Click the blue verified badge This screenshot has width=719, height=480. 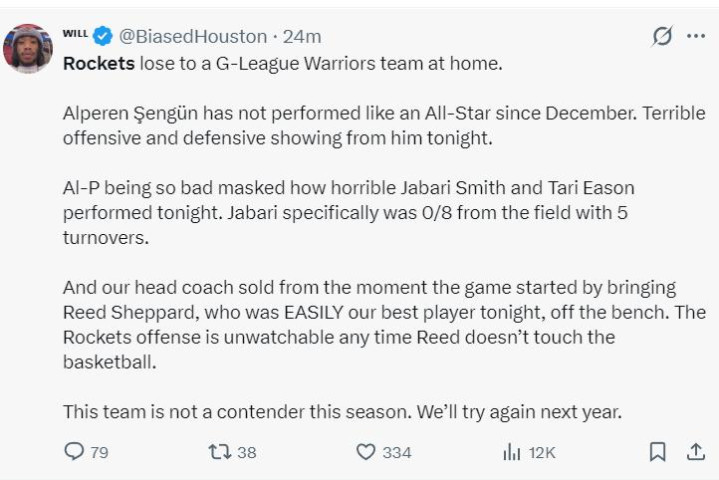[102, 36]
